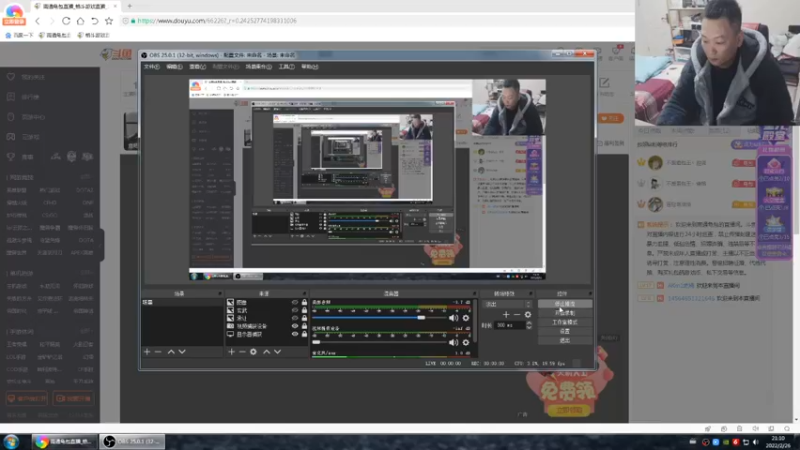The image size is (800, 450).
Task: Click the volume icon in system tray
Action: click(x=756, y=442)
